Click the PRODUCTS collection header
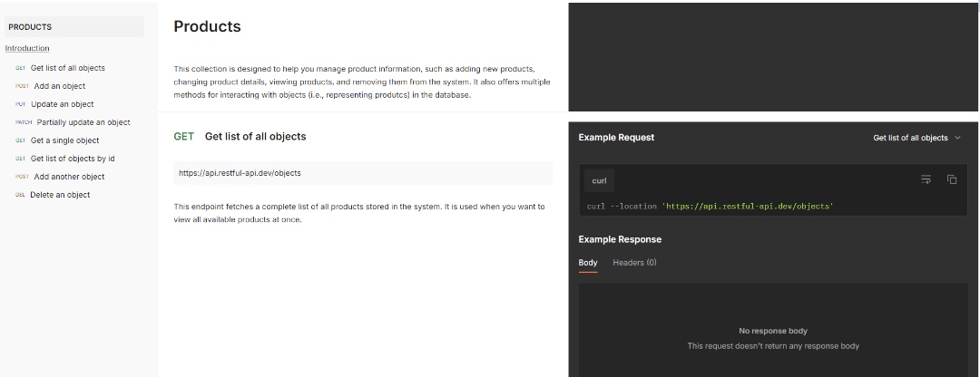980x377 pixels. [74, 27]
